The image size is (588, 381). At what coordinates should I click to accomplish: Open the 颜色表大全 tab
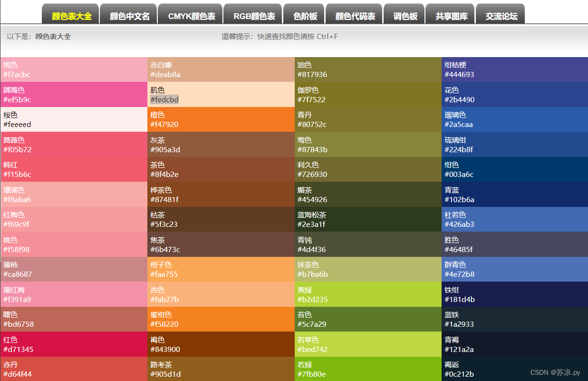(x=71, y=14)
